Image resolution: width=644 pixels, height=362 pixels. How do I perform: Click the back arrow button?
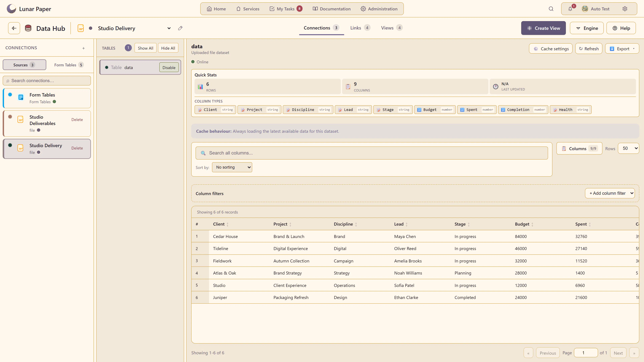point(14,28)
